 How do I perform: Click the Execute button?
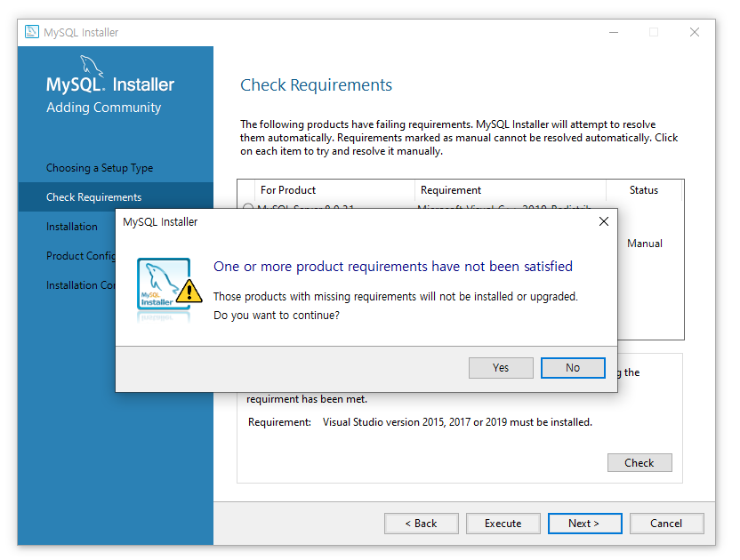(x=503, y=524)
